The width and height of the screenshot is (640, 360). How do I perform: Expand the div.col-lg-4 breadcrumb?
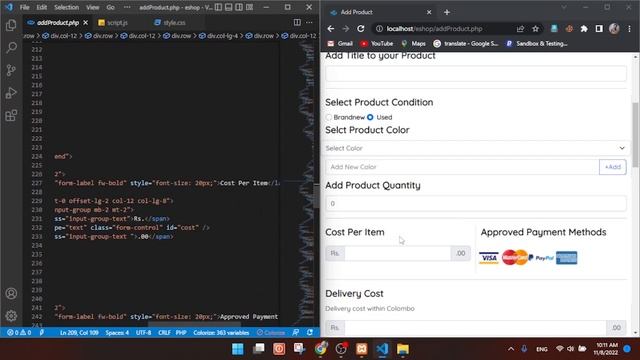pos(219,36)
